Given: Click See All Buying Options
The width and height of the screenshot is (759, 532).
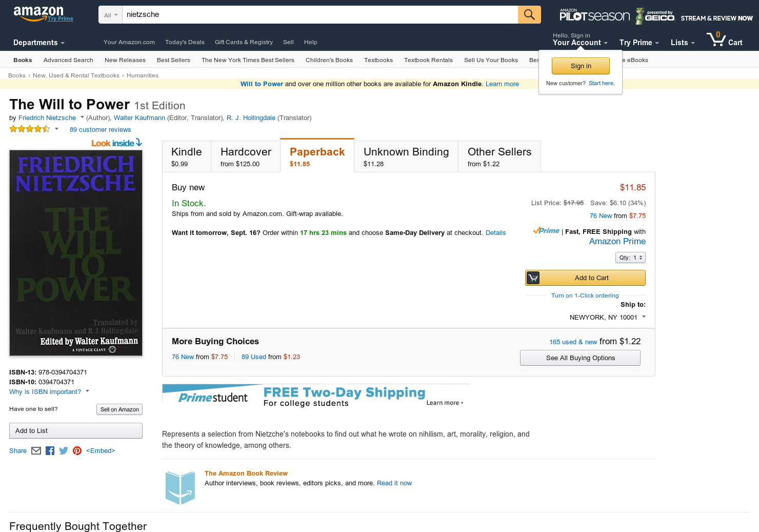Looking at the screenshot, I should (580, 358).
